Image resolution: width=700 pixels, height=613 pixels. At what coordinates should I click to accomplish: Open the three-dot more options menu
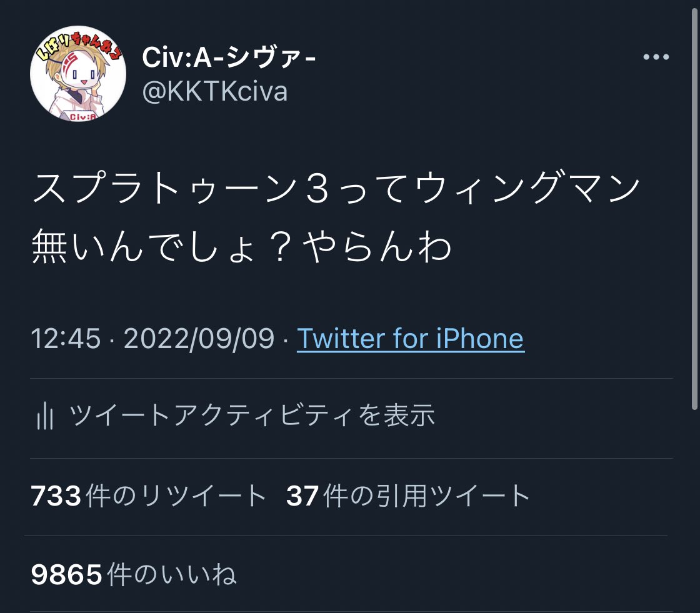coord(656,57)
